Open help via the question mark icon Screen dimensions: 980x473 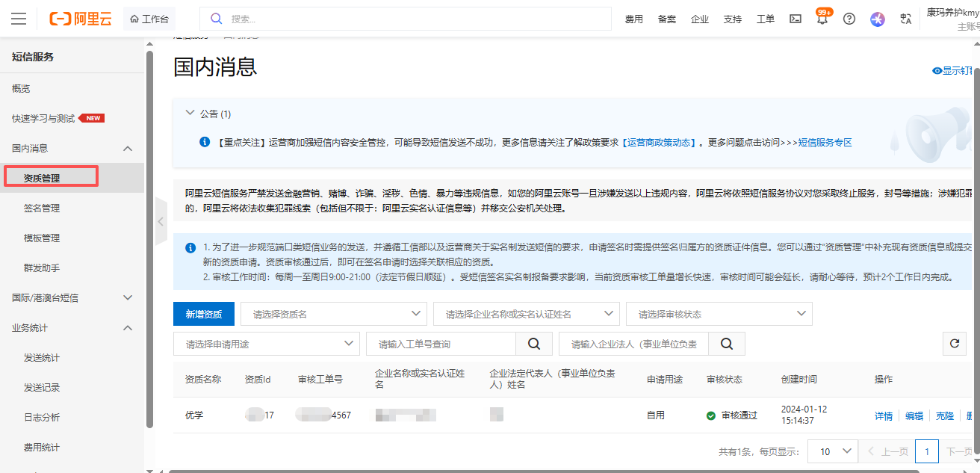[849, 18]
